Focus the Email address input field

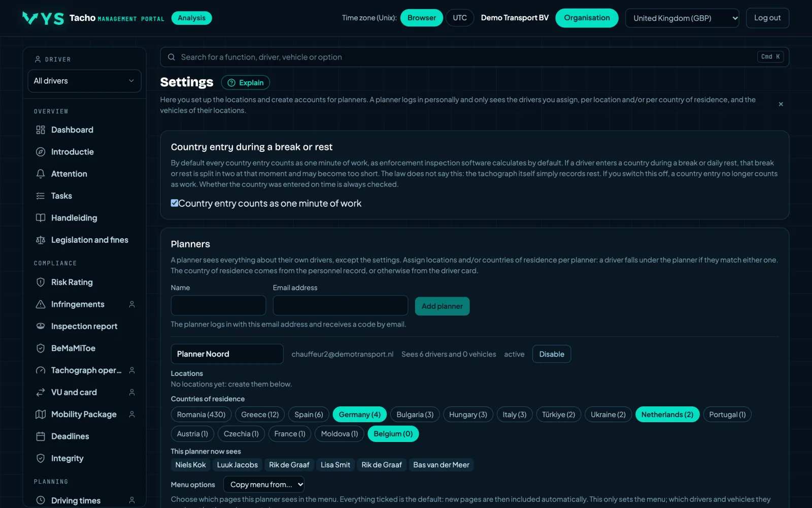341,305
